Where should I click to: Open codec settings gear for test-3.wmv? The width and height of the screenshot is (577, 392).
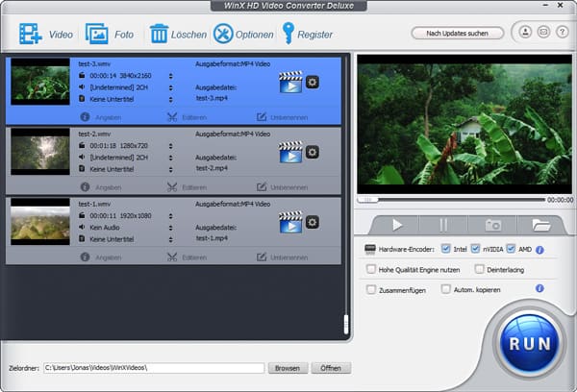pos(313,82)
